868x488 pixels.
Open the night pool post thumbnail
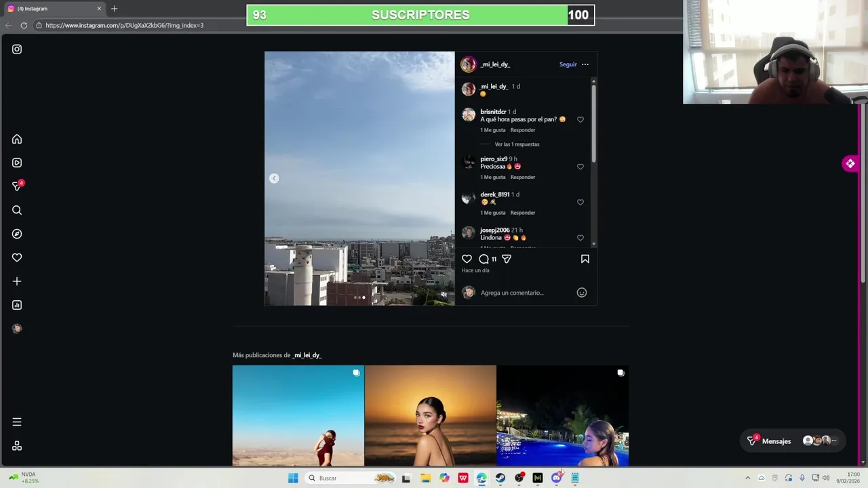(563, 415)
